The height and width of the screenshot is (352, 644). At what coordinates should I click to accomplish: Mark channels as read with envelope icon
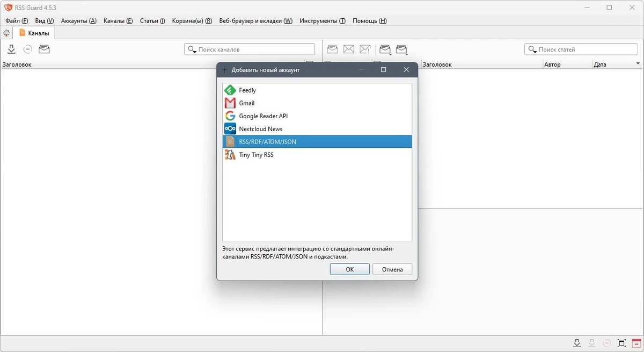click(44, 49)
